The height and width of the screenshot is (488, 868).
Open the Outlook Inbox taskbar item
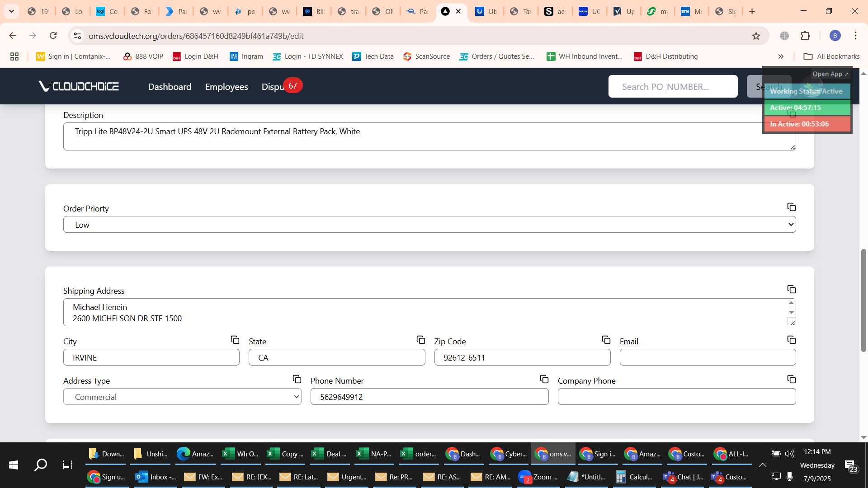point(156,477)
